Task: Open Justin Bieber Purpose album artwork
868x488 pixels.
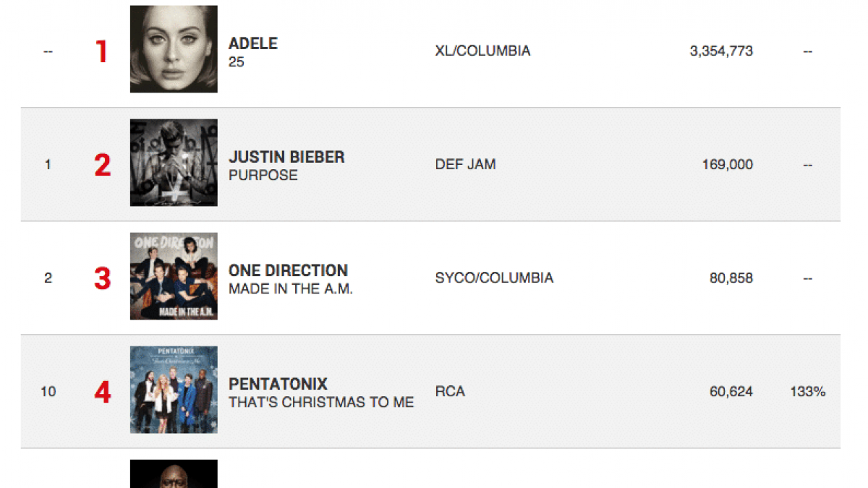Action: (x=174, y=163)
